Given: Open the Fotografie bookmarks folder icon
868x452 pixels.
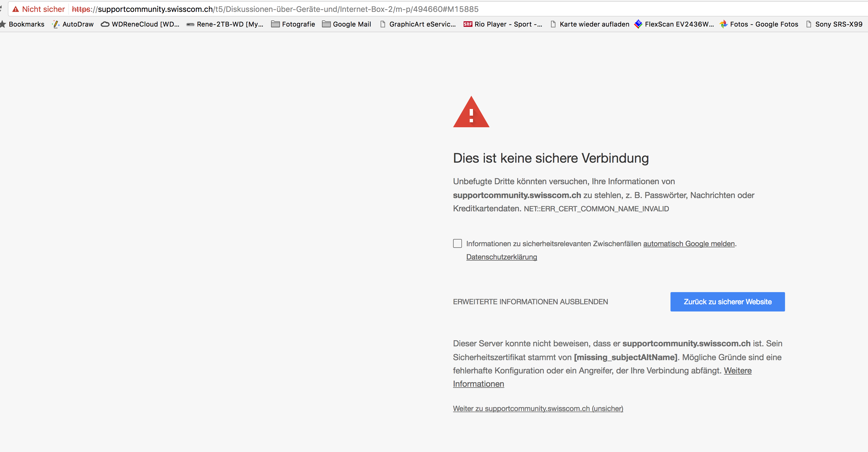Looking at the screenshot, I should (275, 24).
